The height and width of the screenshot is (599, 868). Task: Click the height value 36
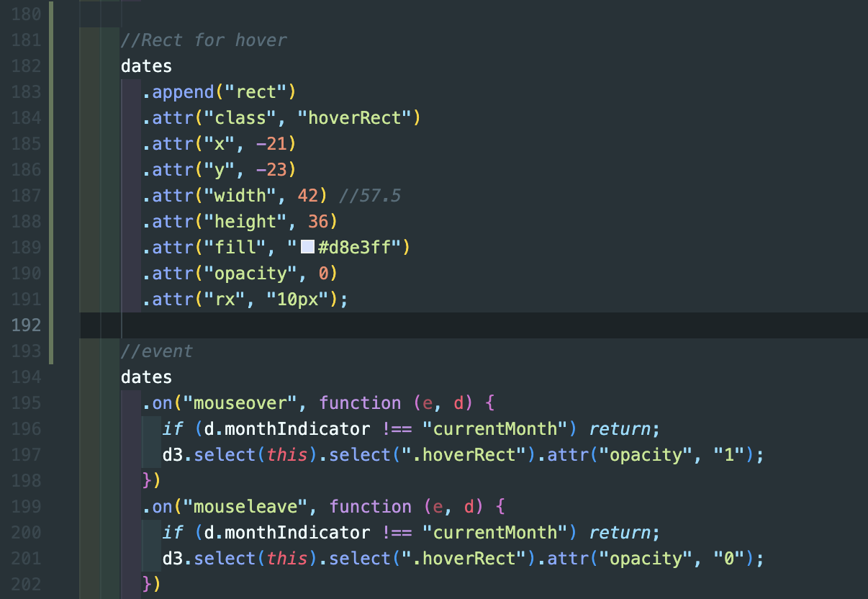pos(317,222)
